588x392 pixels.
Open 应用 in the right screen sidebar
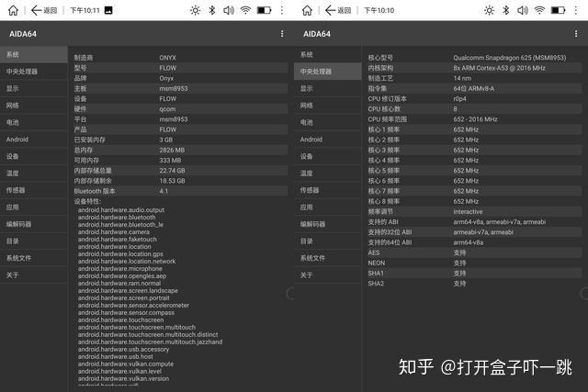click(x=328, y=207)
